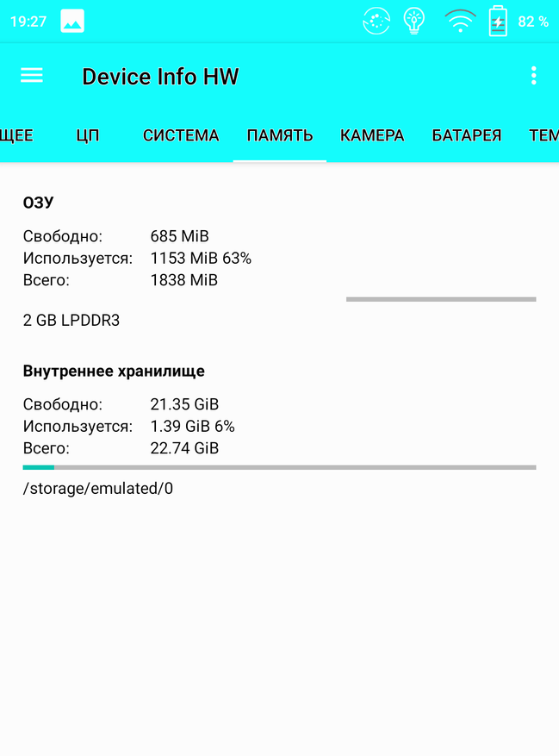The image size is (559, 756).
Task: Tap the /storage/emulated/0 path text
Action: (98, 489)
